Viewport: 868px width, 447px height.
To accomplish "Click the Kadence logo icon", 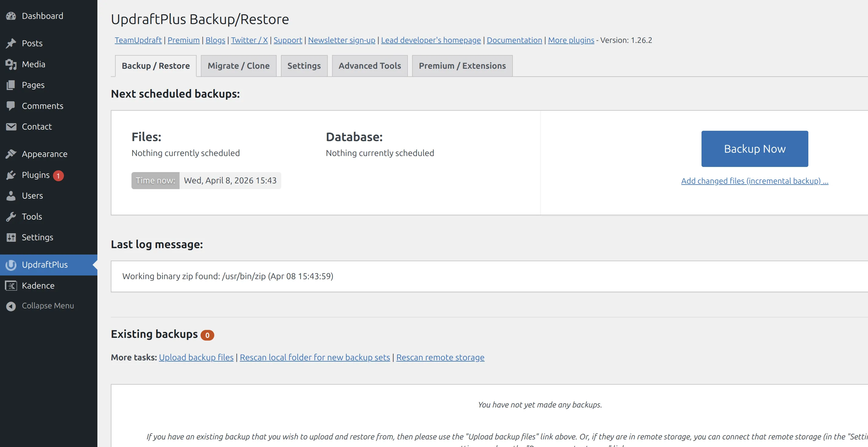I will click(11, 286).
